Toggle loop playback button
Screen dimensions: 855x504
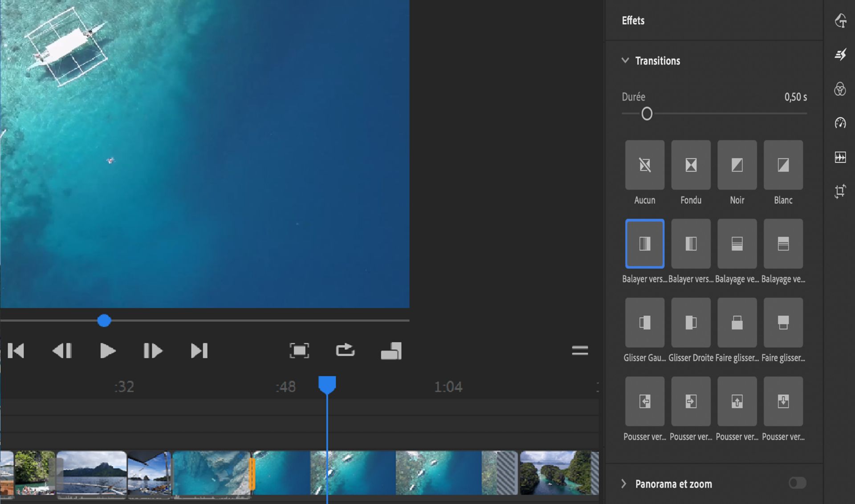[x=345, y=350]
